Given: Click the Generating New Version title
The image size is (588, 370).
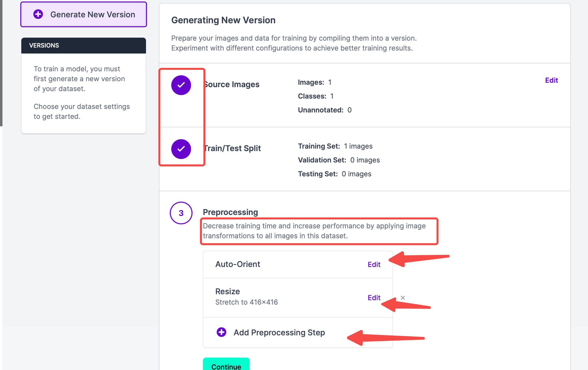Looking at the screenshot, I should tap(223, 20).
